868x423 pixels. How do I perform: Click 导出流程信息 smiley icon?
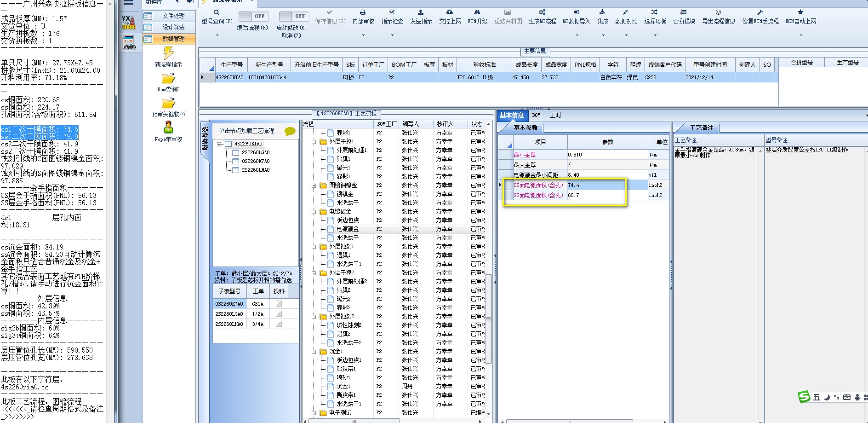[x=718, y=12]
